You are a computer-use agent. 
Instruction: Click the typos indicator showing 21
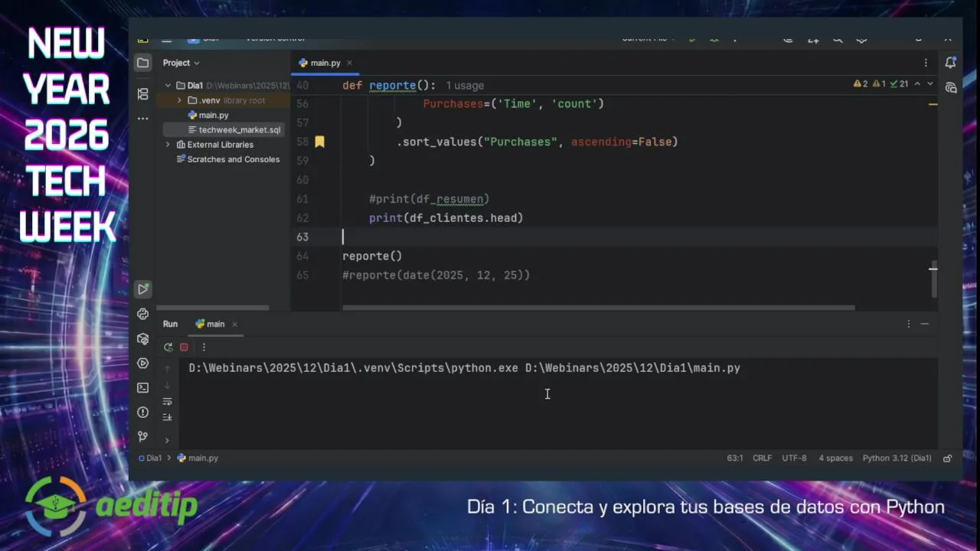[899, 84]
